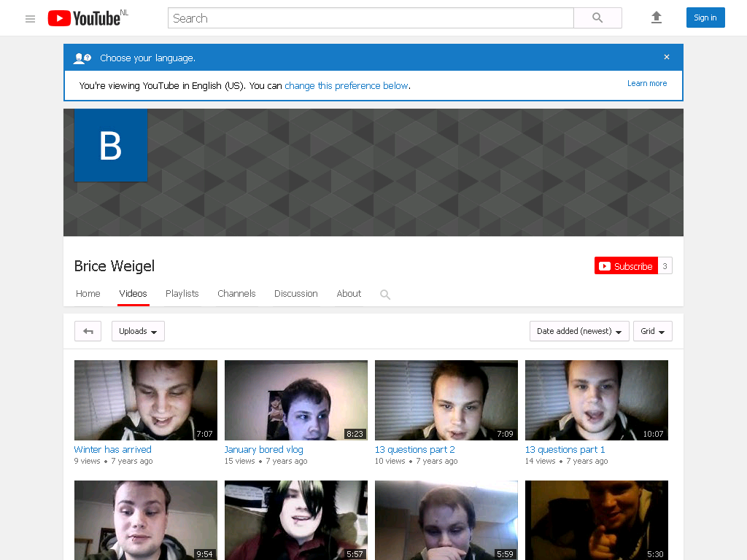
Task: Click the '13 questions part 2' title link
Action: coord(415,449)
